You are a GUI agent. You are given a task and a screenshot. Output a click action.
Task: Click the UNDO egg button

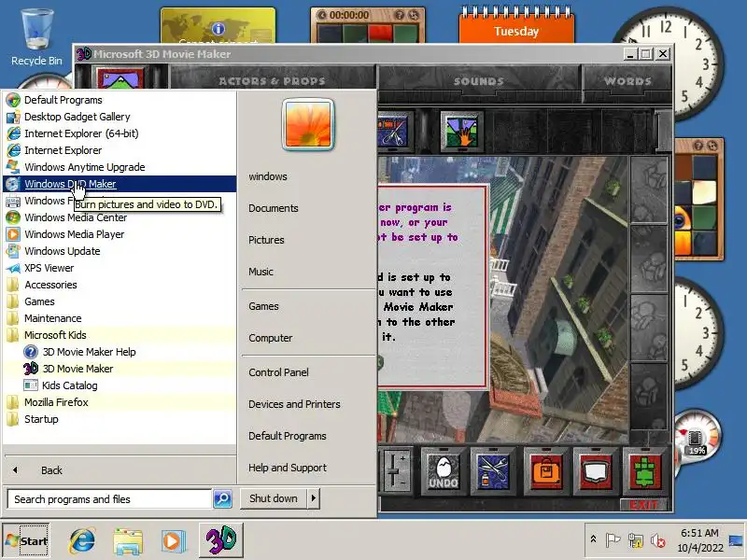click(444, 471)
